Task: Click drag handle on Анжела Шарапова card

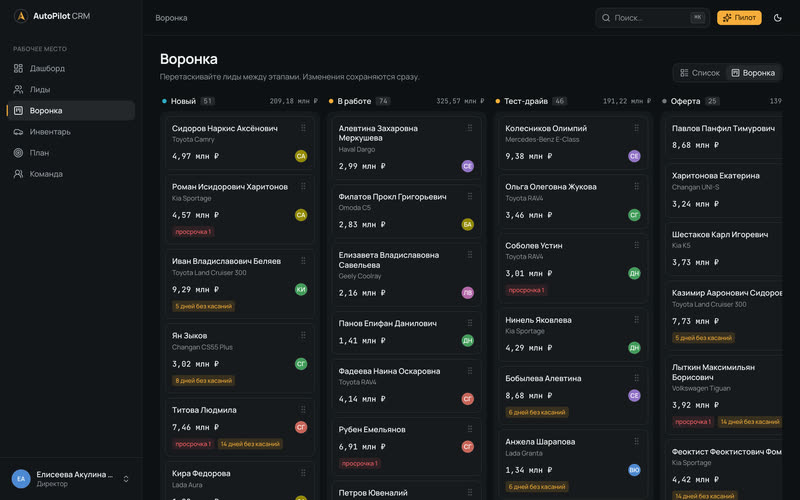Action: (x=636, y=441)
